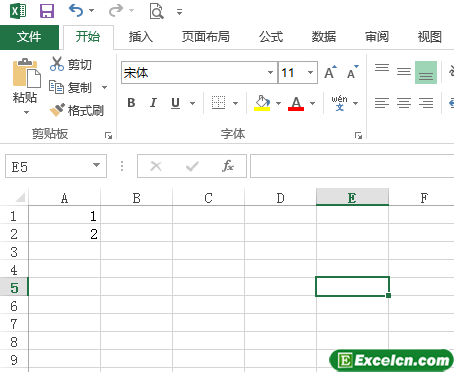Select cell A2 containing 2
The image size is (454, 372).
64,234
